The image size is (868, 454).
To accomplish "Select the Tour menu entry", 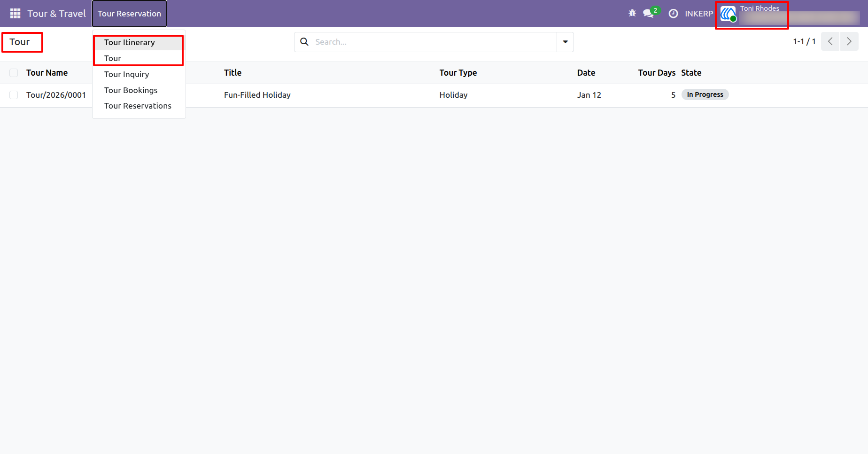I will pos(138,58).
